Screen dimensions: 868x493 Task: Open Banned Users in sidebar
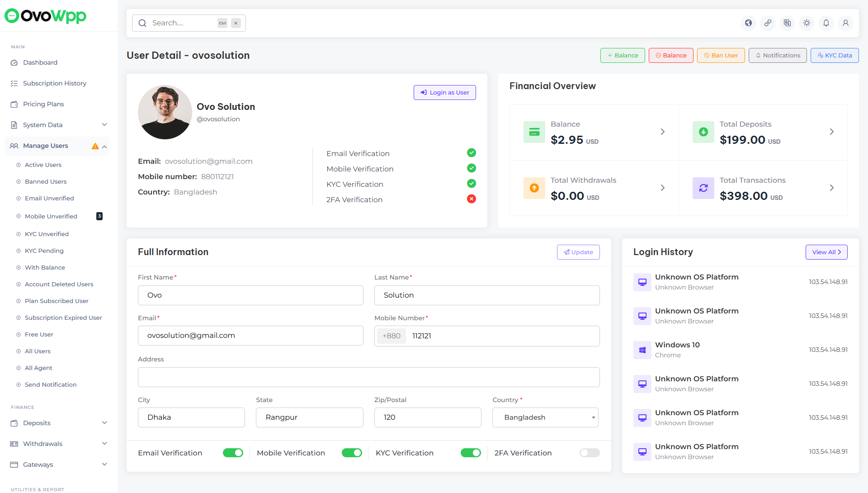pyautogui.click(x=46, y=181)
